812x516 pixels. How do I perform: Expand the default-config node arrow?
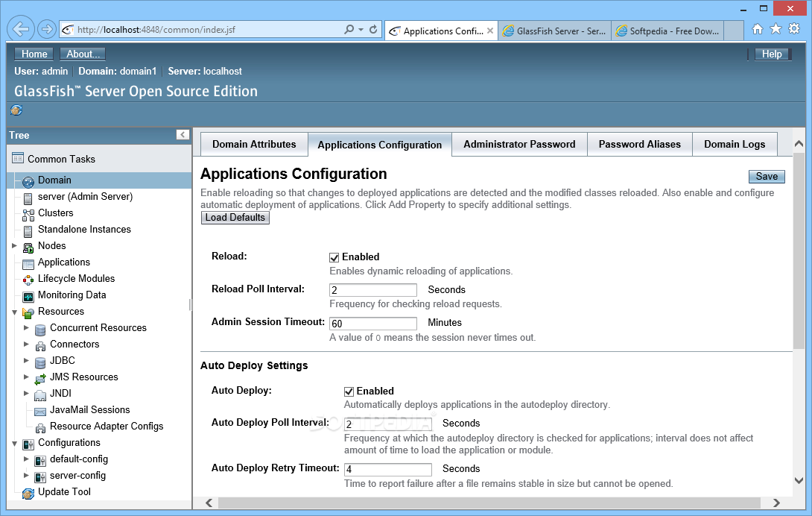26,459
